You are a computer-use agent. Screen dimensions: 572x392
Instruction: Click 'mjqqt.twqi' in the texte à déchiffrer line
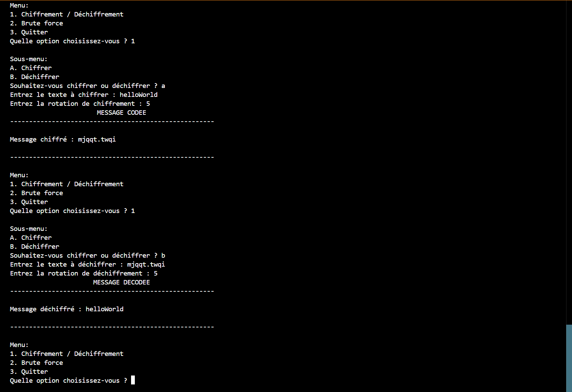point(146,265)
